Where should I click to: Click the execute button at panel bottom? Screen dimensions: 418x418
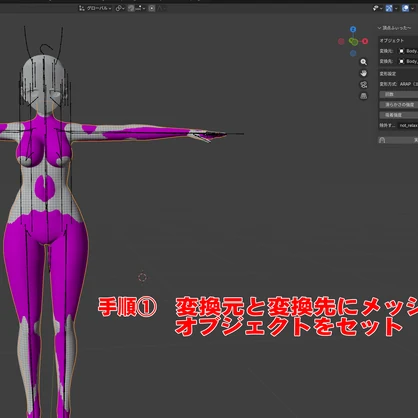coord(398,140)
